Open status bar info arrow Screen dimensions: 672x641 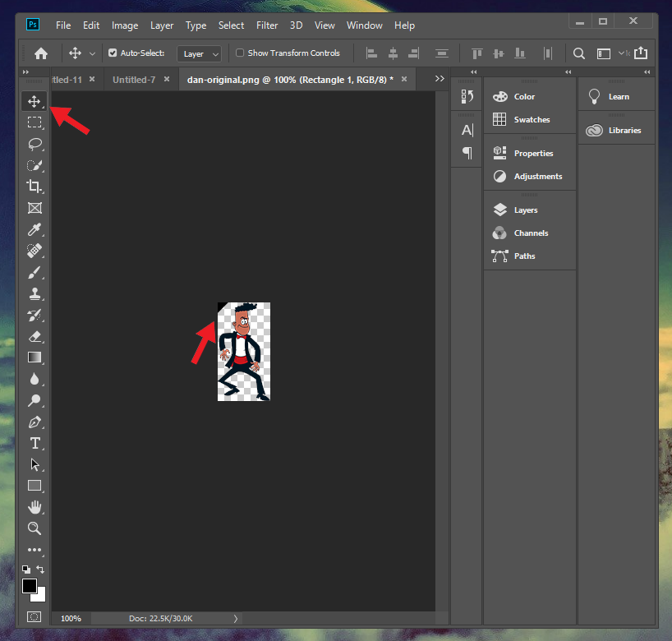coord(235,619)
